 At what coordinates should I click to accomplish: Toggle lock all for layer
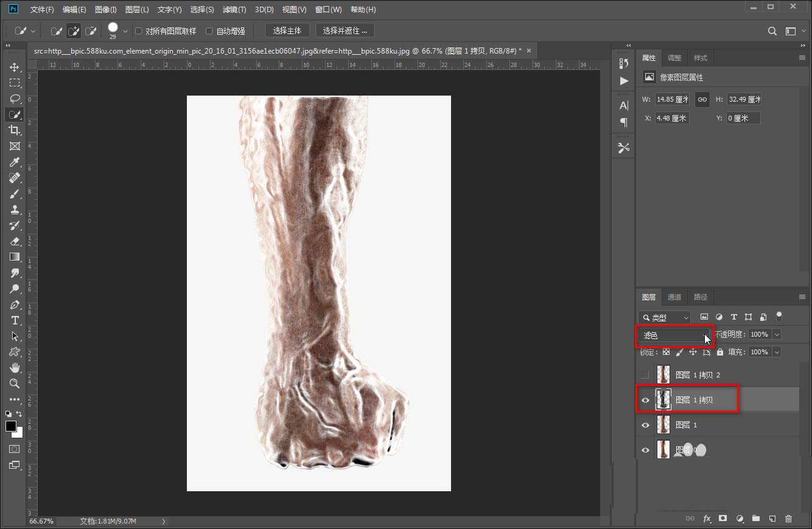coord(720,352)
